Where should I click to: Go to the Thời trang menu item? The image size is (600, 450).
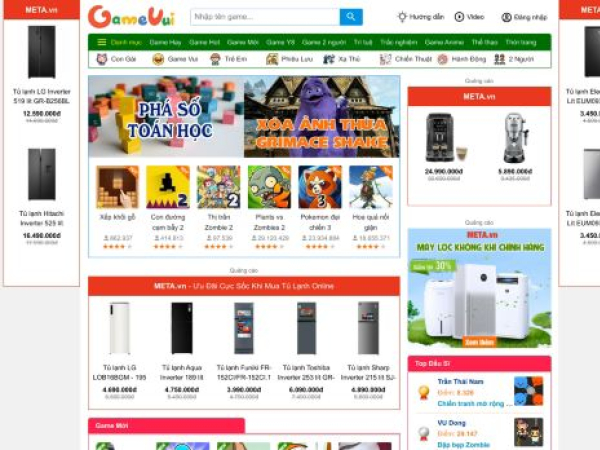pos(521,42)
